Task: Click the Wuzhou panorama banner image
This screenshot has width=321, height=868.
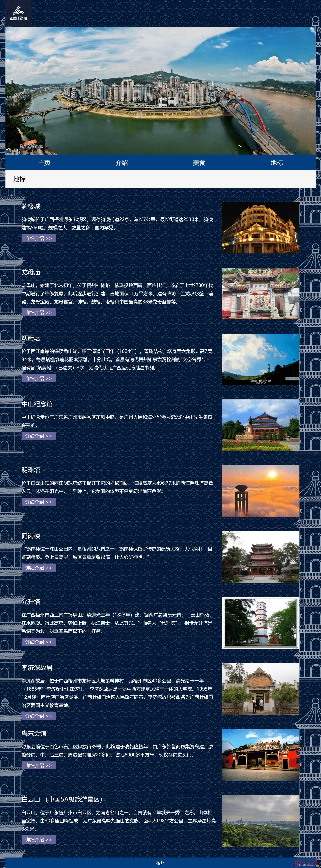Action: click(160, 91)
